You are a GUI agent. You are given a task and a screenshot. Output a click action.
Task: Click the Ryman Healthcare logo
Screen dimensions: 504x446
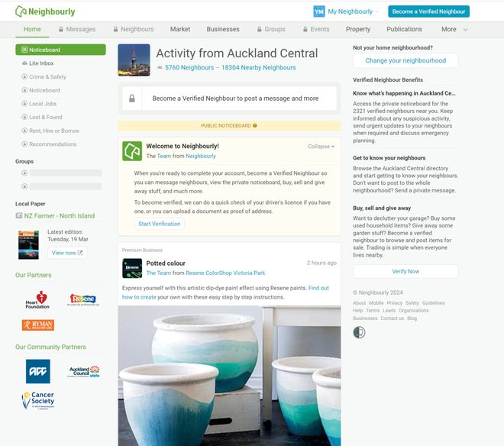coord(38,325)
